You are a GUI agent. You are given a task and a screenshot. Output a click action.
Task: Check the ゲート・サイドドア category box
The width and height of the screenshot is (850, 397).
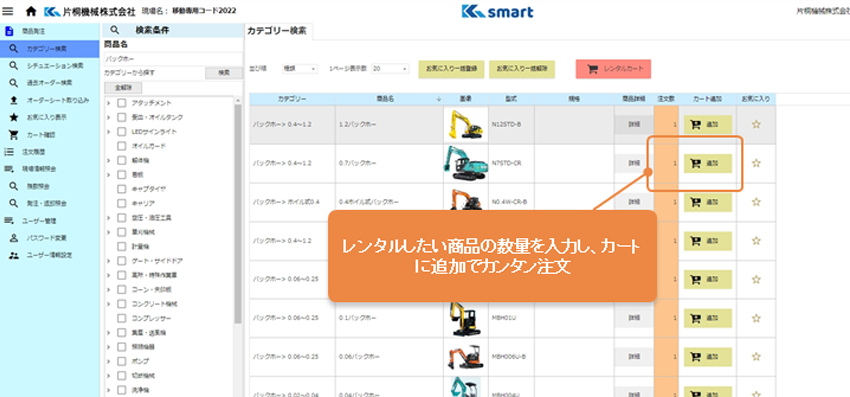(x=121, y=260)
